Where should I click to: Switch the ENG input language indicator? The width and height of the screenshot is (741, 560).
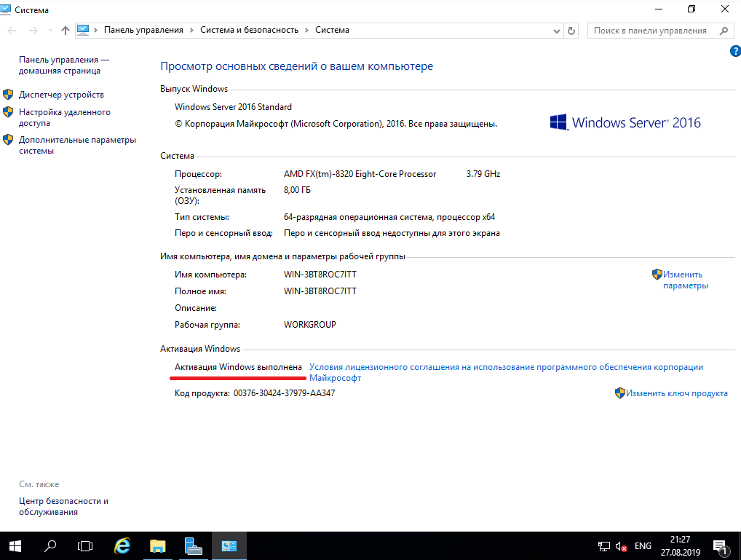click(x=643, y=546)
